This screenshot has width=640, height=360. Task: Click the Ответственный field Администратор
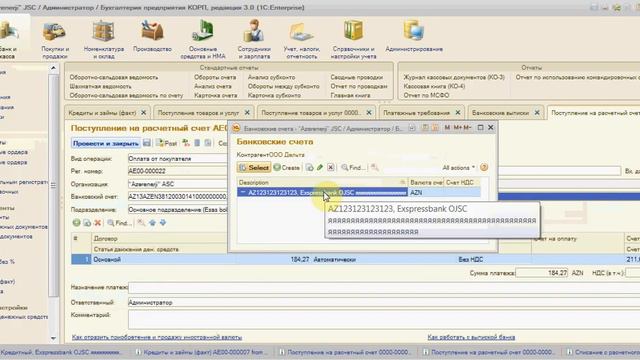[x=384, y=302]
